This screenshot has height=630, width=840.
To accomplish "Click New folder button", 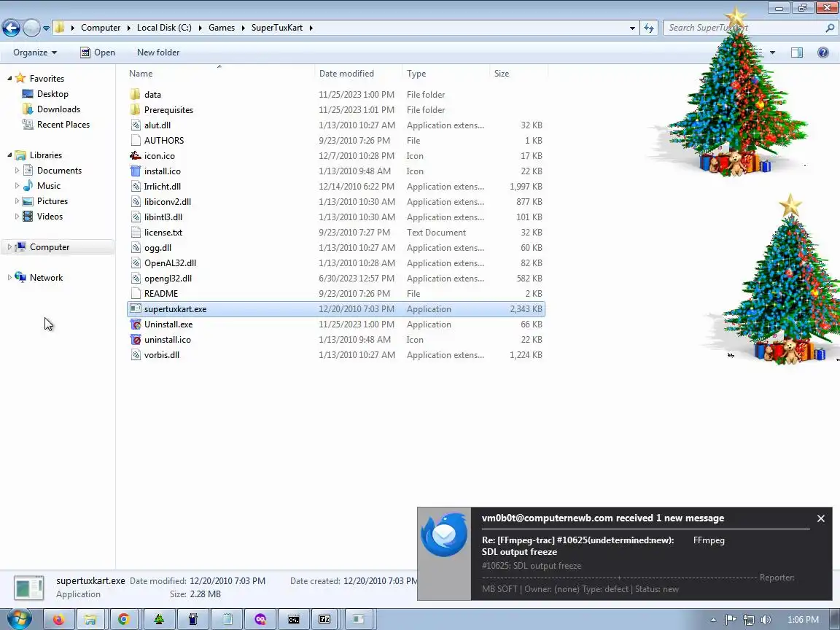I will pos(158,52).
